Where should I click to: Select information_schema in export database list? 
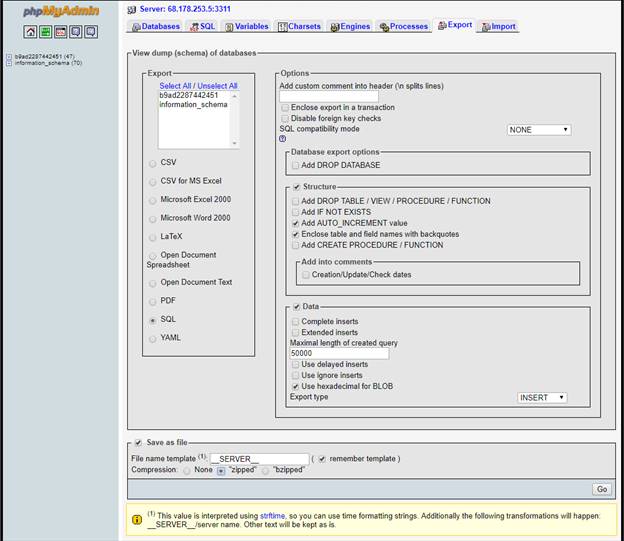pyautogui.click(x=193, y=104)
